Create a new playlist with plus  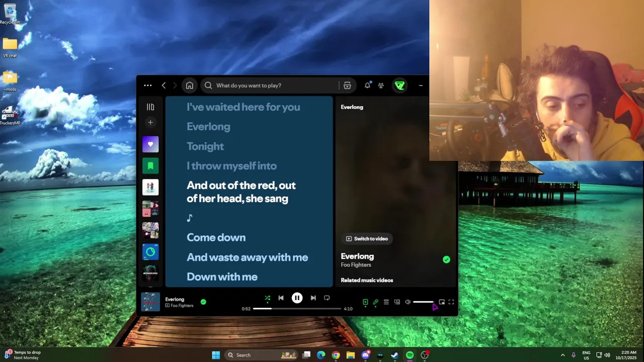pos(150,122)
